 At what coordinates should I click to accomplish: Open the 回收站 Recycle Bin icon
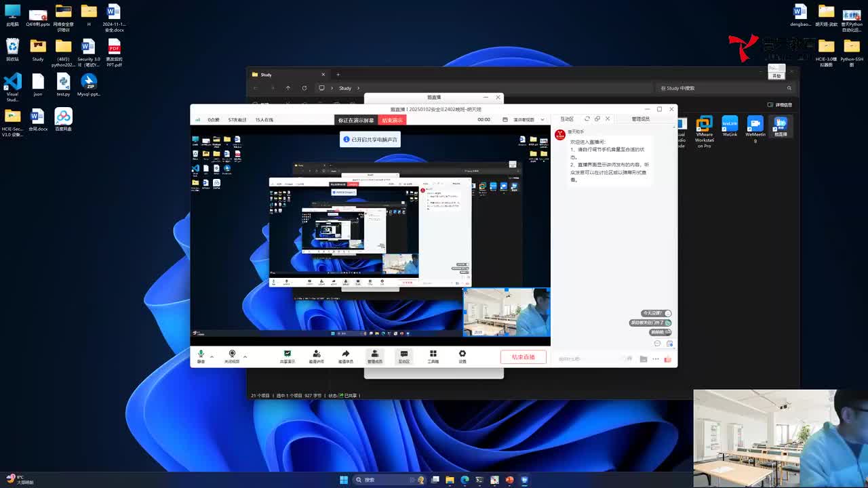click(x=12, y=50)
